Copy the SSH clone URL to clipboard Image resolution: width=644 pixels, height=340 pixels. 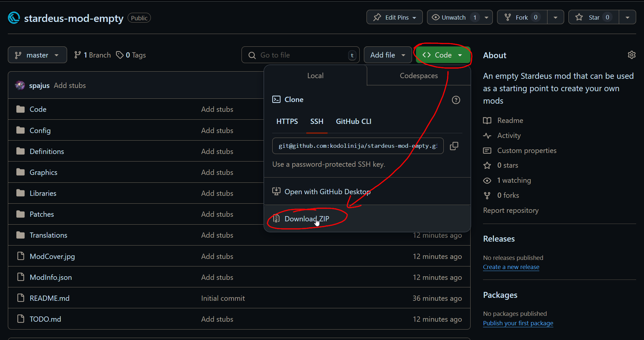(x=454, y=146)
